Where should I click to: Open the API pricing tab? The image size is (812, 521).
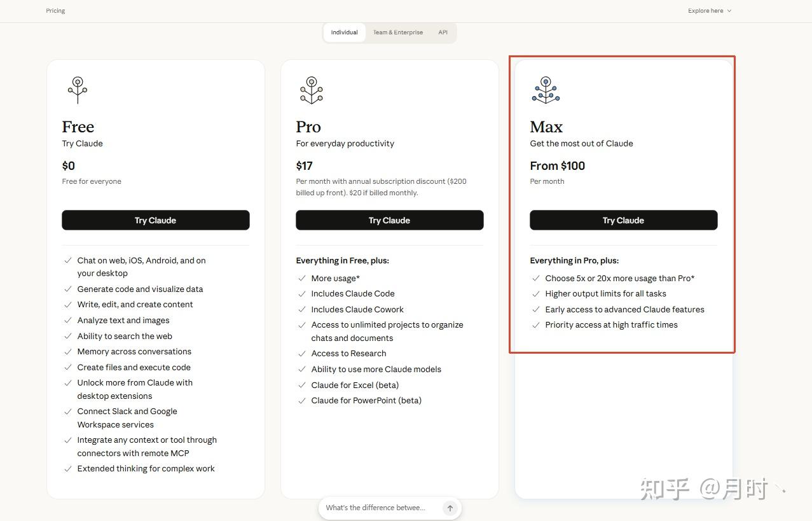[443, 32]
